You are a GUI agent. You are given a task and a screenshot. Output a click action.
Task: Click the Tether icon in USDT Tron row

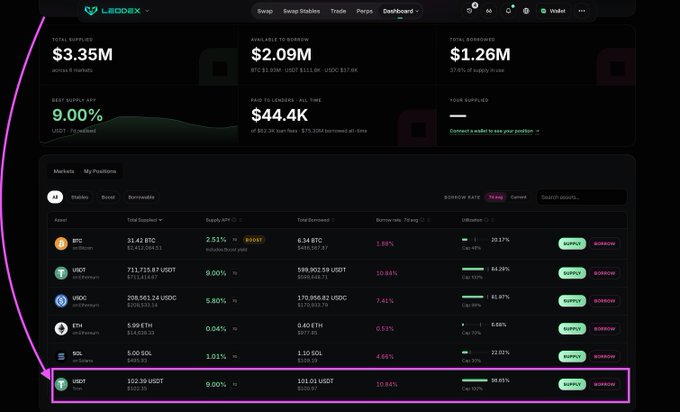coord(61,384)
